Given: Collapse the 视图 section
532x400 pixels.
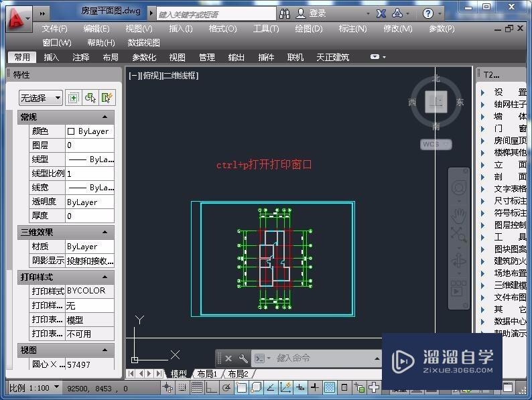Looking at the screenshot, I should click(105, 350).
